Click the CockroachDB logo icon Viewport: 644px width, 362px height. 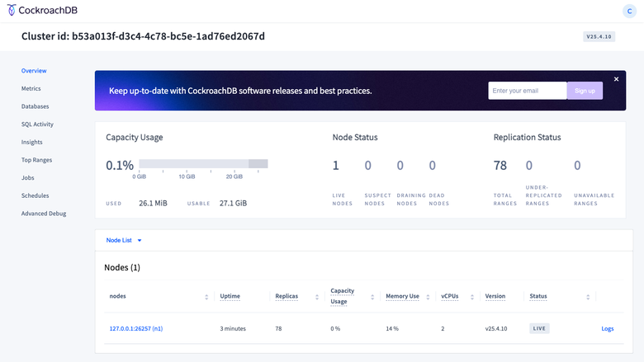coord(12,10)
